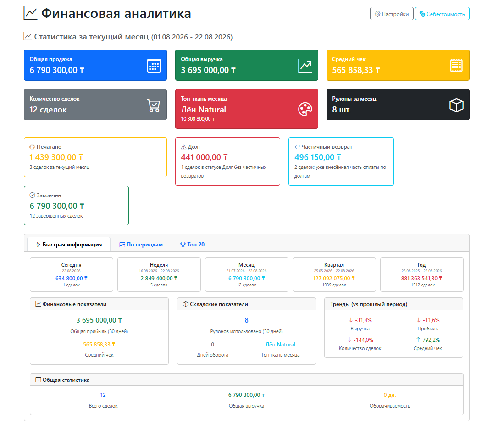The width and height of the screenshot is (504, 430).
Task: Click the down arrow beside Прибыль trend -11,6%
Action: pyautogui.click(x=419, y=320)
